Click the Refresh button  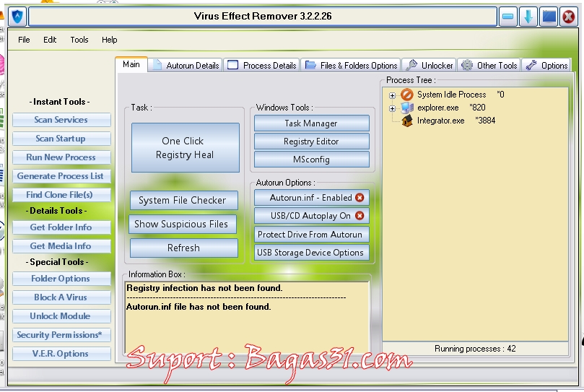pyautogui.click(x=183, y=248)
